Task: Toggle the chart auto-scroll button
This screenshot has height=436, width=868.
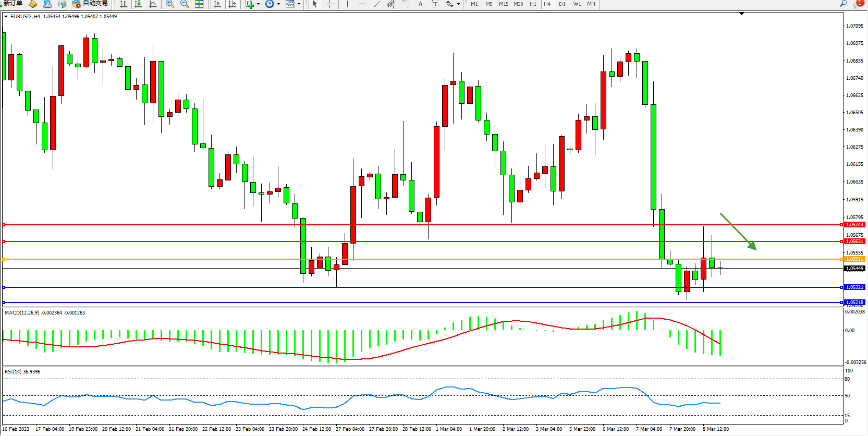Action: [218, 4]
